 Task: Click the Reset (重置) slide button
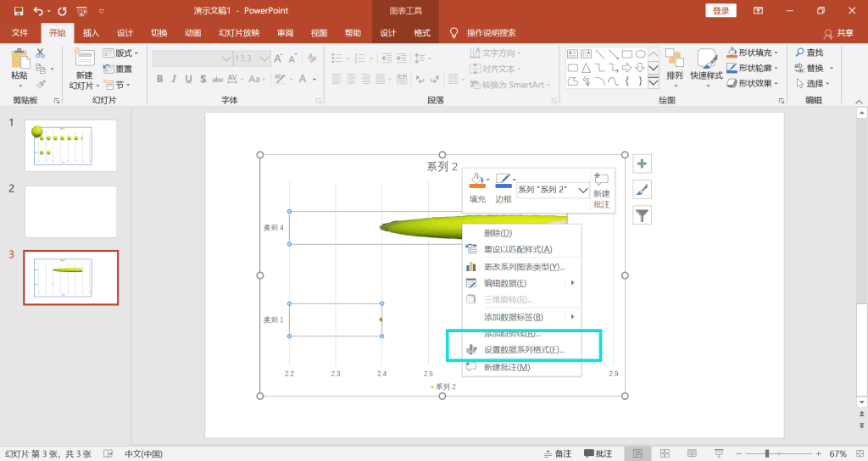[x=117, y=69]
